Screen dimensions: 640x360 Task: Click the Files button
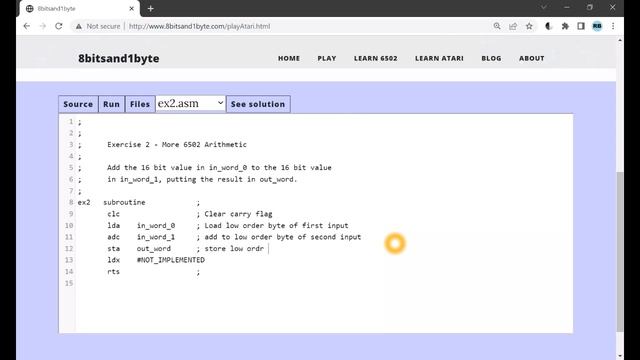pyautogui.click(x=140, y=104)
